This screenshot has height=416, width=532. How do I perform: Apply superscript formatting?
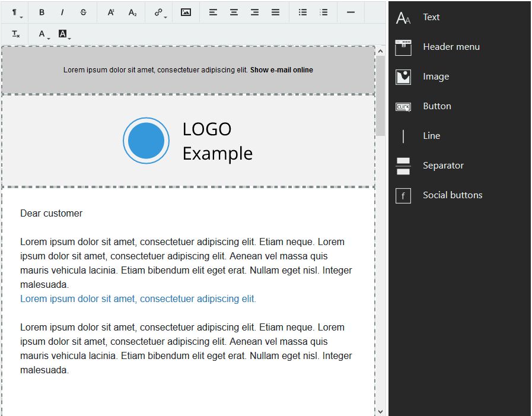111,12
